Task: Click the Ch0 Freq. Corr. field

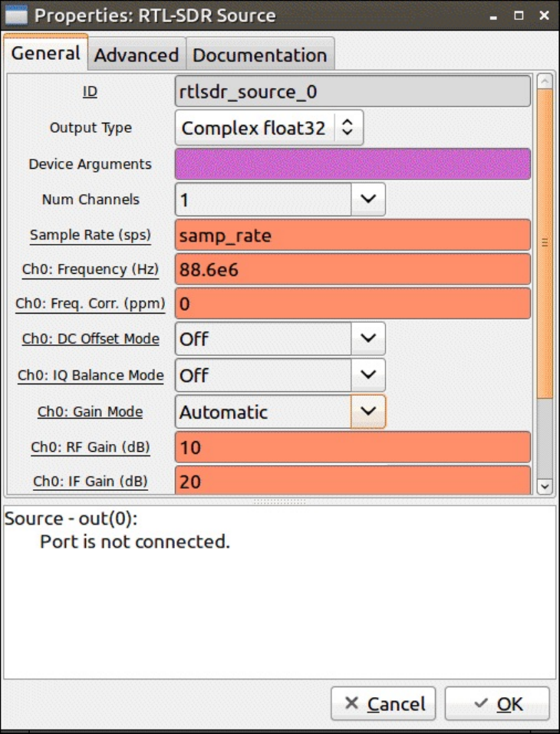Action: click(x=353, y=303)
